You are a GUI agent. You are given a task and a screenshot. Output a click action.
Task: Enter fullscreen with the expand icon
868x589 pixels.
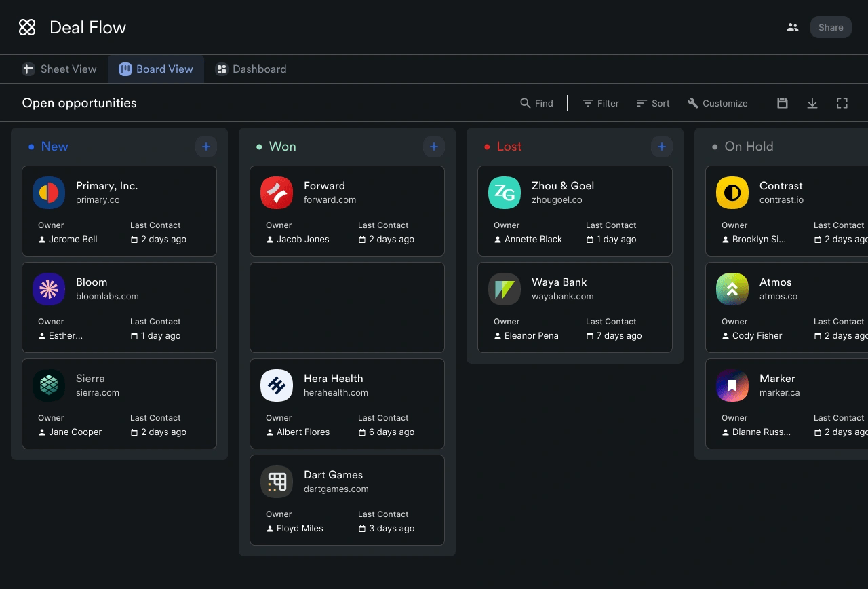842,103
